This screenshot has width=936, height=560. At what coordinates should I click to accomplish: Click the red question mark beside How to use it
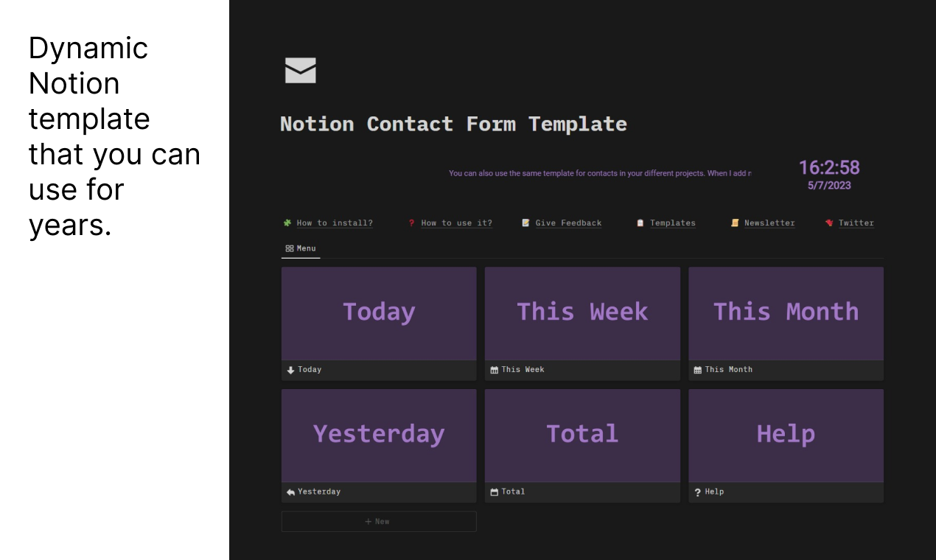(x=411, y=223)
